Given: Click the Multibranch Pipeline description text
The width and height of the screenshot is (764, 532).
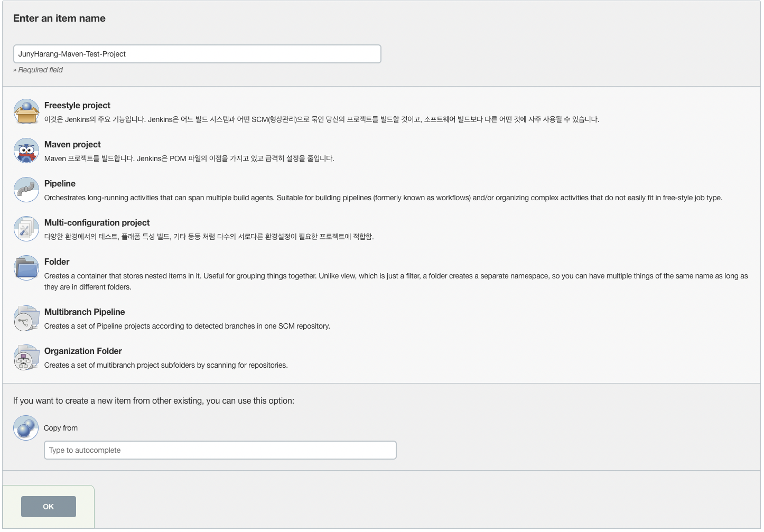Looking at the screenshot, I should coord(187,326).
